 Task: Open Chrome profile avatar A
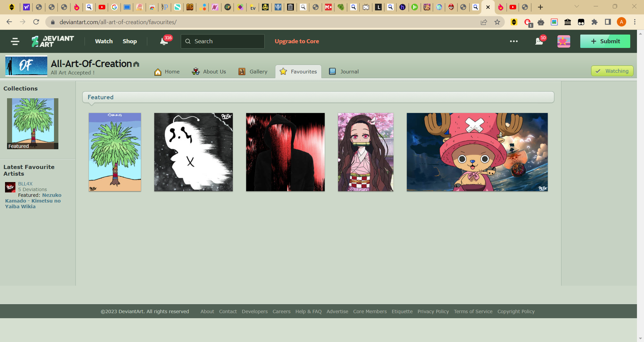click(x=621, y=22)
